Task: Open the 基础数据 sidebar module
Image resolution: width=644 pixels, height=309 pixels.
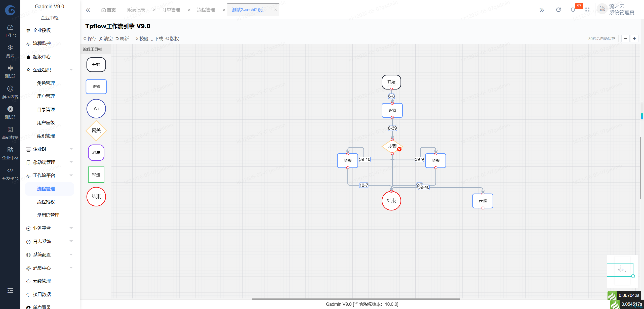Action: [10, 133]
